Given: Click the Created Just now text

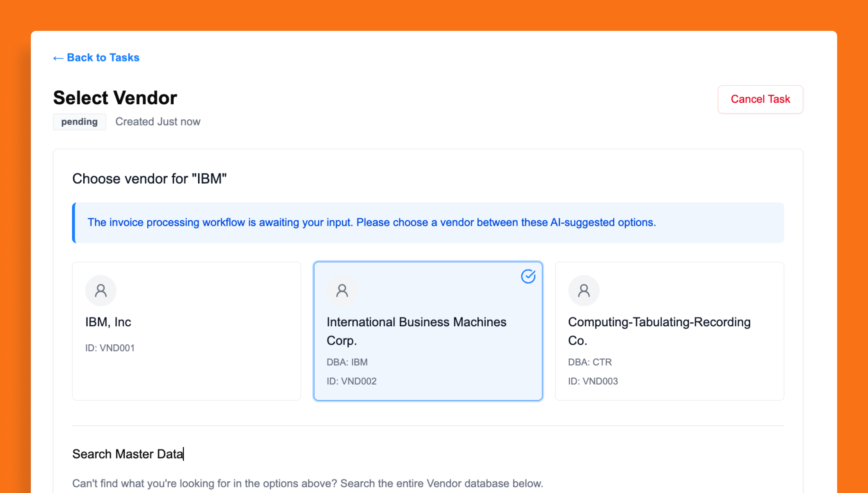Looking at the screenshot, I should [x=158, y=122].
